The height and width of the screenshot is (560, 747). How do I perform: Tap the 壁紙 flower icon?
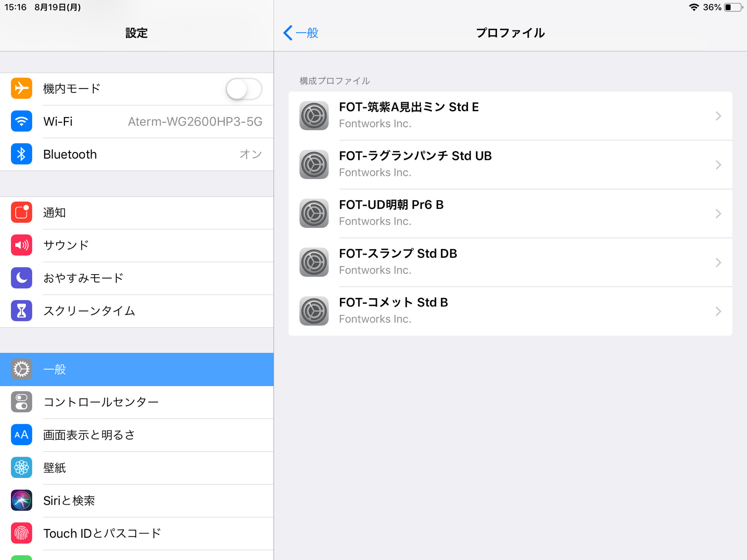point(21,467)
